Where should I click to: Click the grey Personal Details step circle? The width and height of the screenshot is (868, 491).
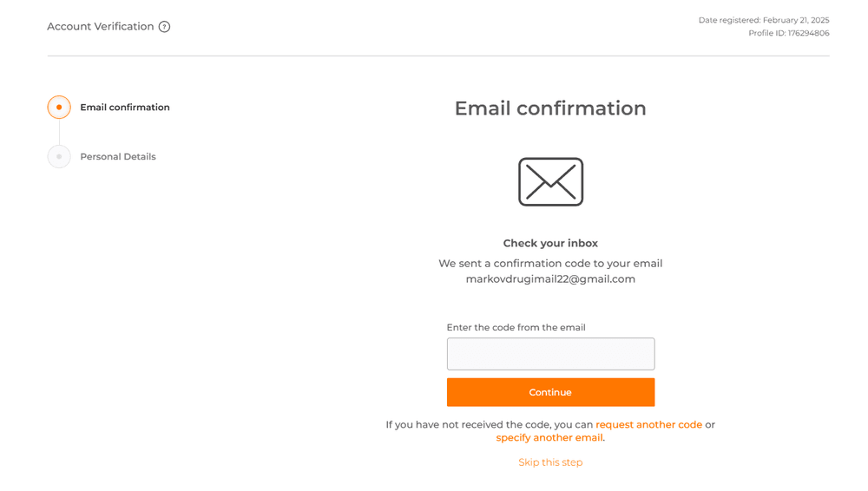click(59, 157)
